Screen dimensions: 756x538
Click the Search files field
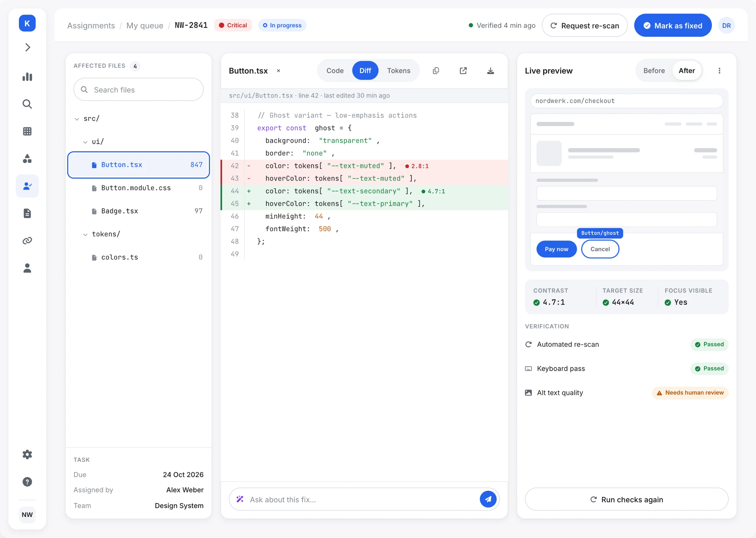pyautogui.click(x=139, y=90)
